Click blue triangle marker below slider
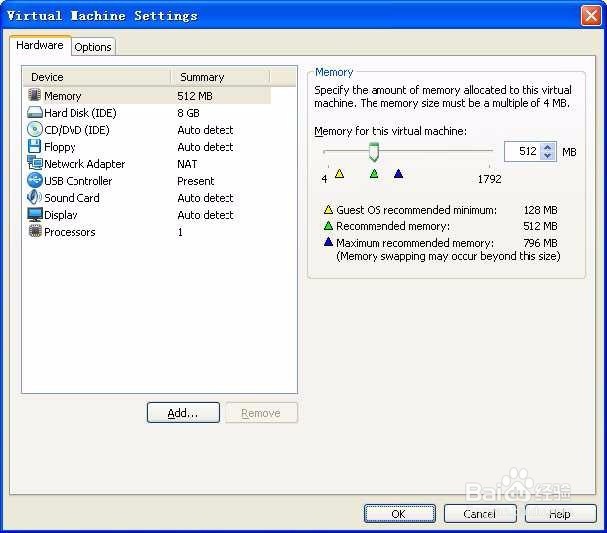This screenshot has width=607, height=533. pyautogui.click(x=398, y=174)
